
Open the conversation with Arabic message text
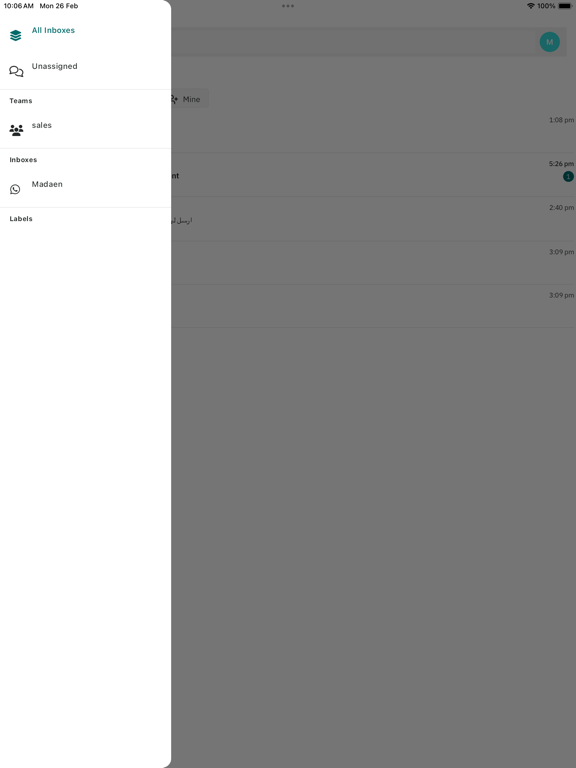tap(373, 219)
